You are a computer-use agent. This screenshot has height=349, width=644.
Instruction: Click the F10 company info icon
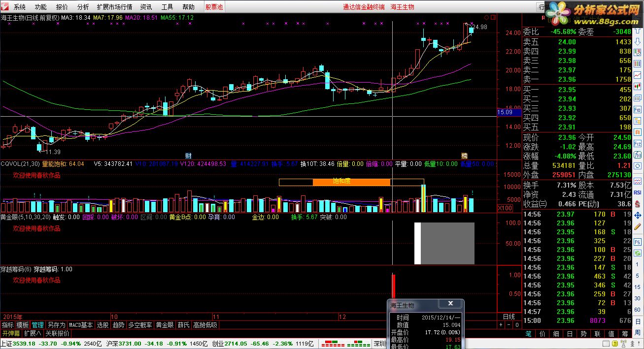(637, 109)
